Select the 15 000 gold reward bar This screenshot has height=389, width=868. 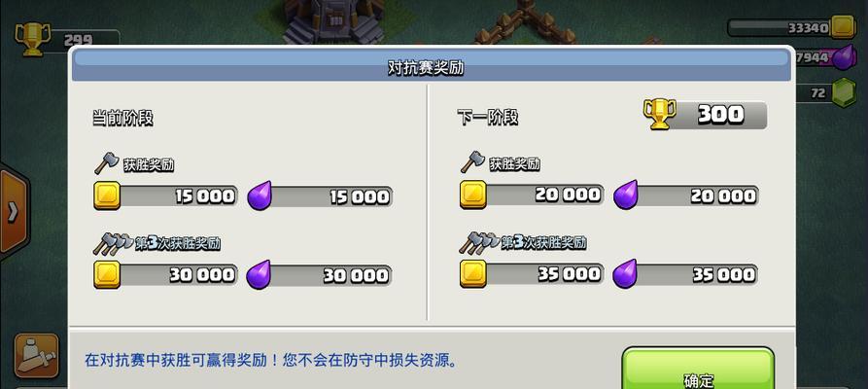[165, 196]
